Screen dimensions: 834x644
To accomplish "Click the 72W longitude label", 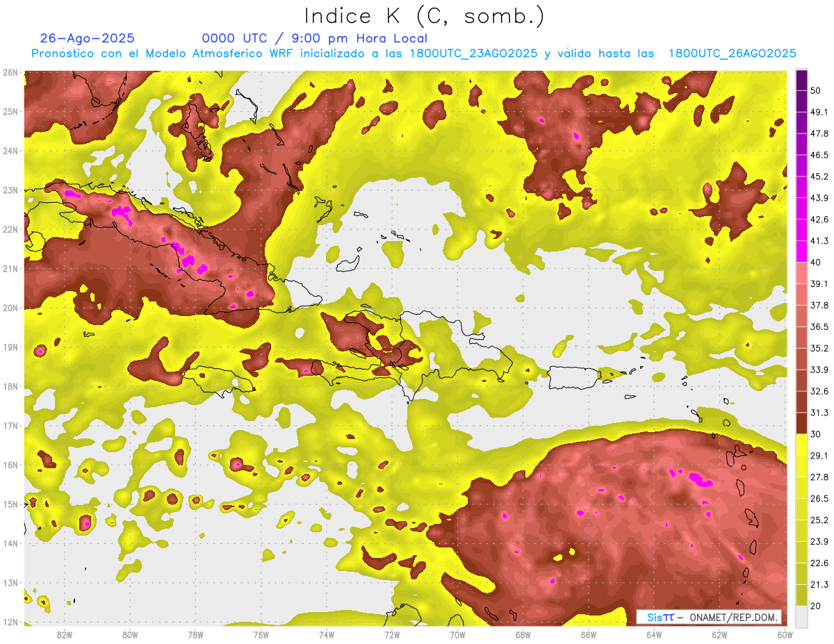I will pyautogui.click(x=392, y=634).
